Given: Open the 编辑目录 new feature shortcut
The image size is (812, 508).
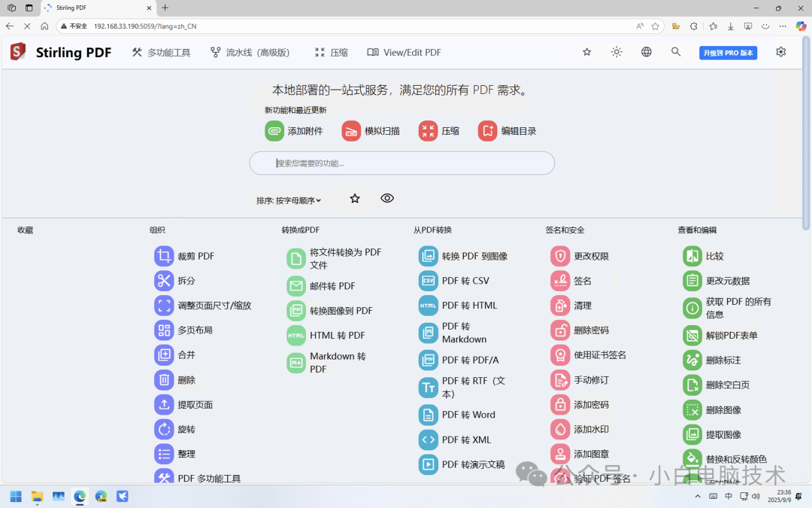Looking at the screenshot, I should 507,131.
